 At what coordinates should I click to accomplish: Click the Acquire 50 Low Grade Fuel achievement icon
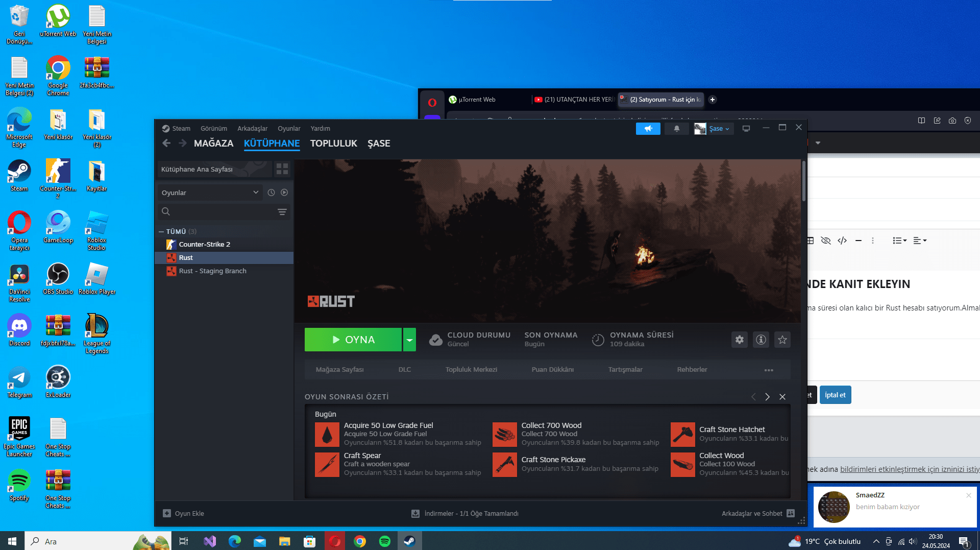click(327, 434)
